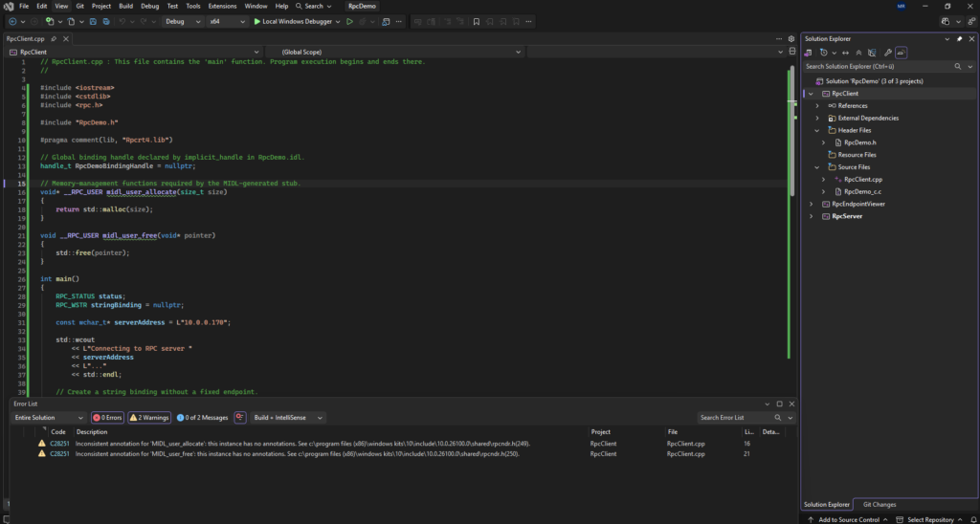The image size is (980, 524).
Task: Switch to the Git Changes tab
Action: (880, 504)
